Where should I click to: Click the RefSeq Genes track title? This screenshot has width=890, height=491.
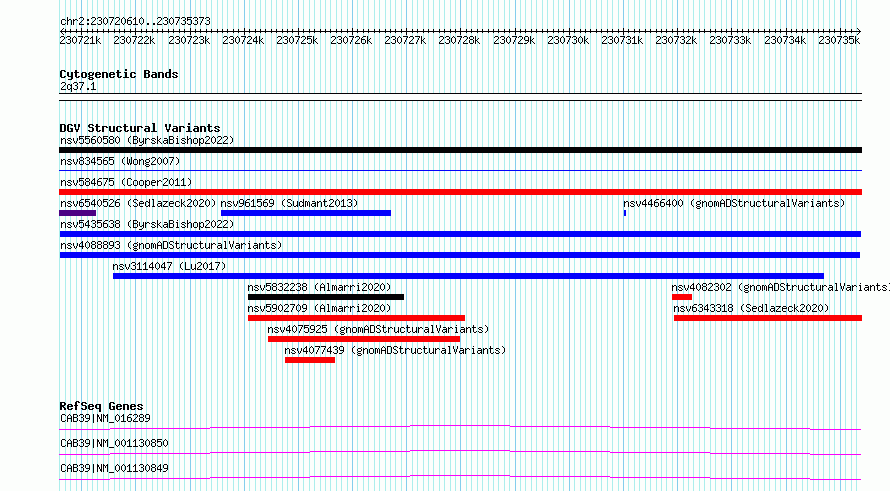(x=102, y=406)
